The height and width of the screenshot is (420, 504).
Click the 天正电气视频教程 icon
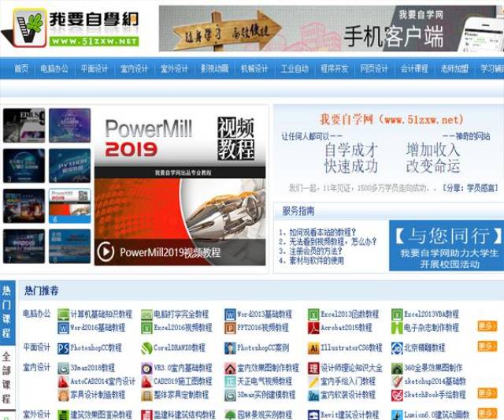click(230, 381)
